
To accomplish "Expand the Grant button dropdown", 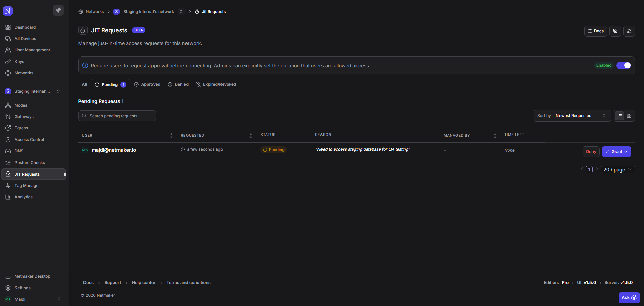I will pyautogui.click(x=626, y=152).
